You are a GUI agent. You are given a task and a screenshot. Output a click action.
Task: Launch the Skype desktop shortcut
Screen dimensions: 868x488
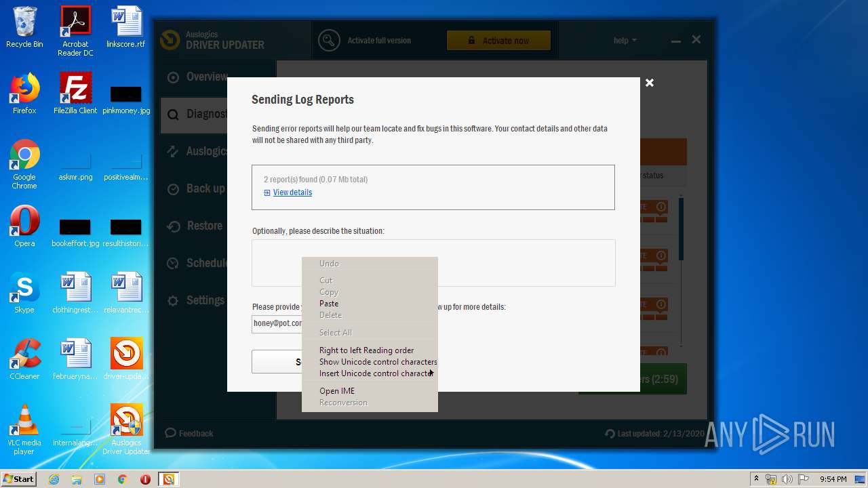pyautogui.click(x=24, y=293)
